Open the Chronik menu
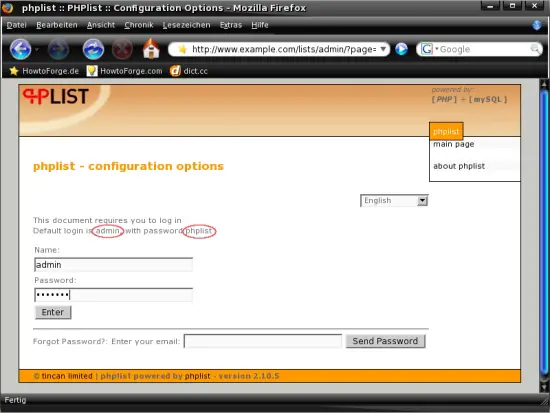Image resolution: width=550 pixels, height=413 pixels. point(139,25)
